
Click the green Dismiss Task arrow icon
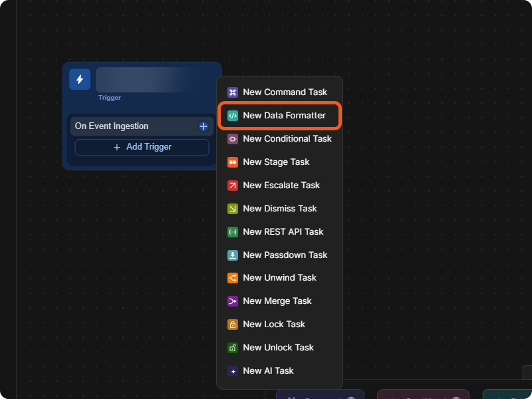point(232,209)
